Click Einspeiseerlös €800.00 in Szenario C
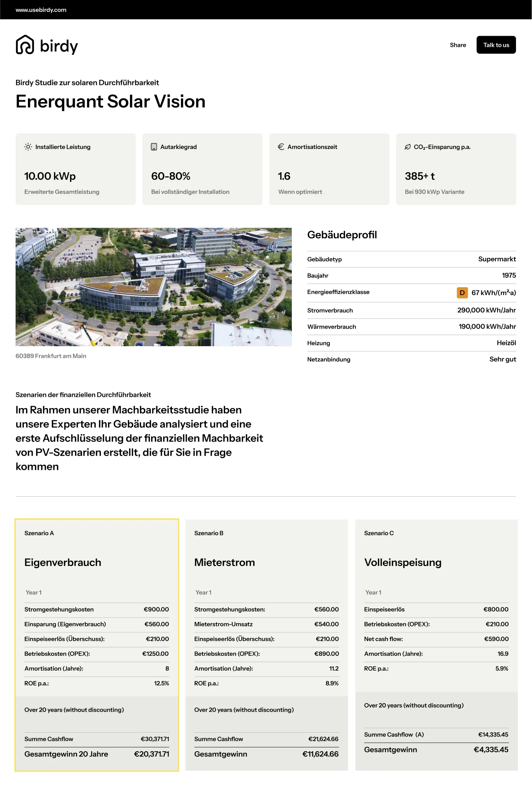This screenshot has width=532, height=787. pos(436,609)
